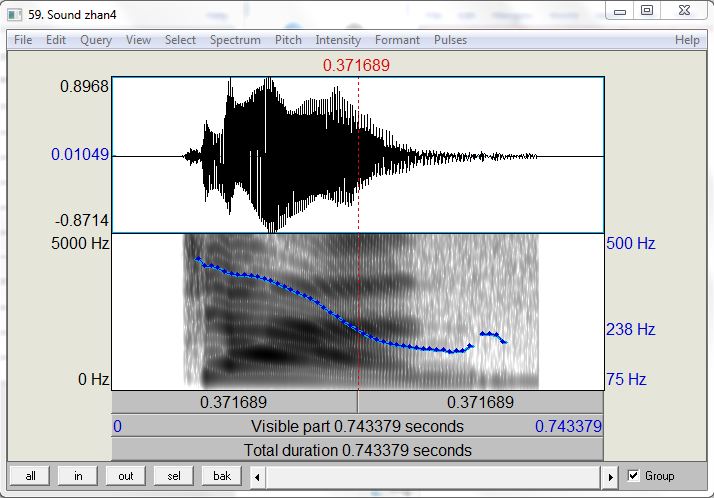714x498 pixels.
Task: Click the Sound window icon in title bar
Action: click(x=15, y=15)
